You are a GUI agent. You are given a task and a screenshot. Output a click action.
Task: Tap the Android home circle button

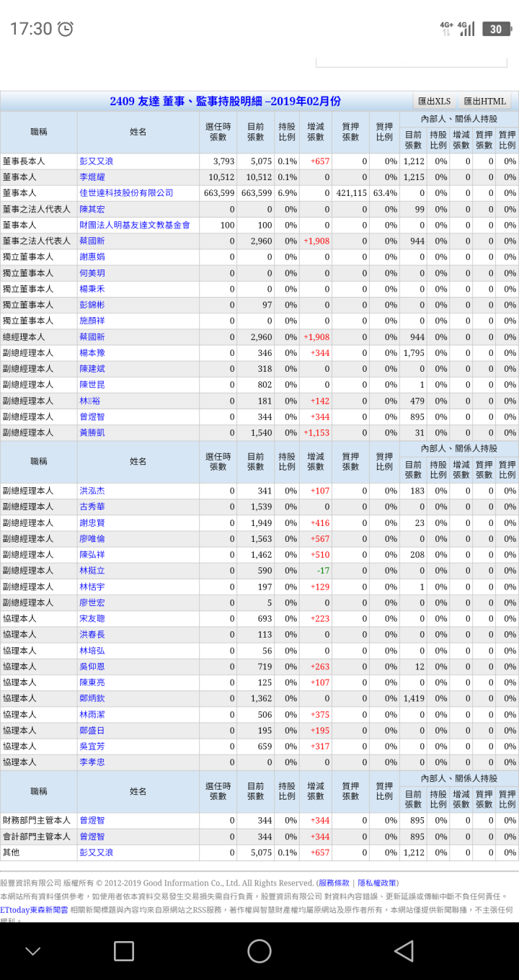pyautogui.click(x=259, y=950)
